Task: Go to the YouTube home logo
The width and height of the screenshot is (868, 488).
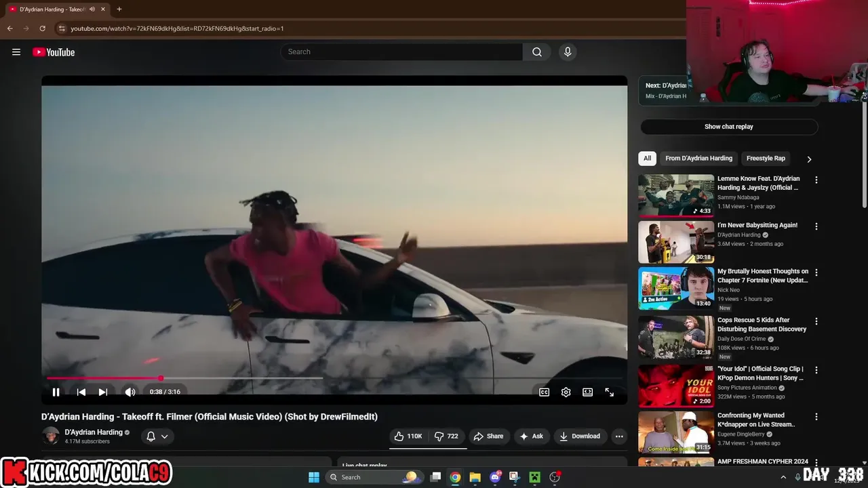Action: pos(54,52)
